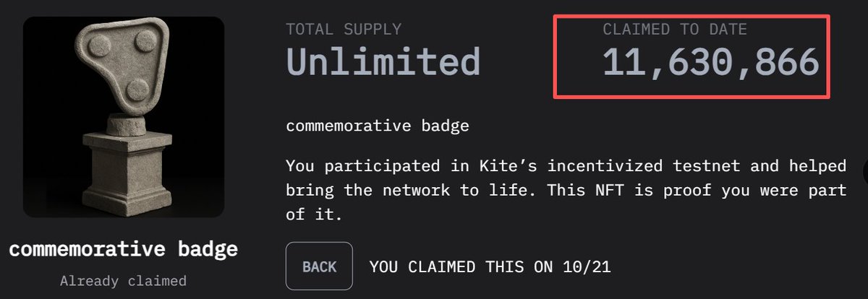Click the CLAIMED TO DATE label
This screenshot has height=299, width=868.
(x=675, y=30)
